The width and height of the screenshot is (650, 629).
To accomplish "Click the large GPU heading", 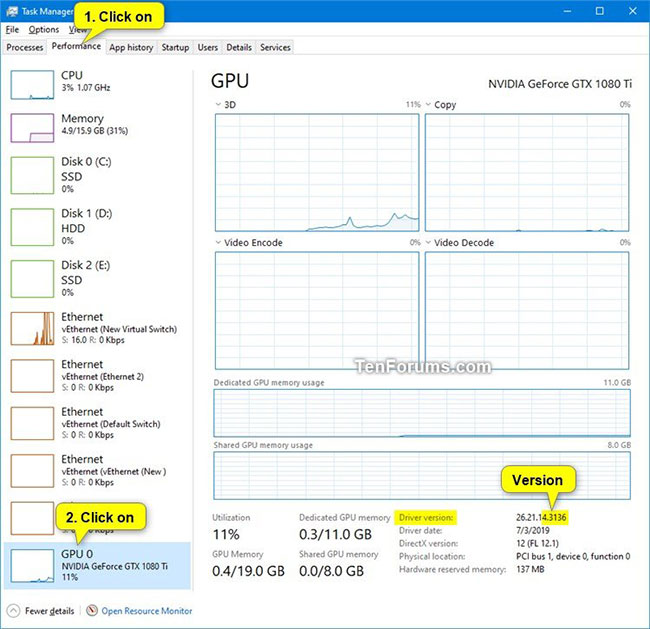I will [x=230, y=81].
